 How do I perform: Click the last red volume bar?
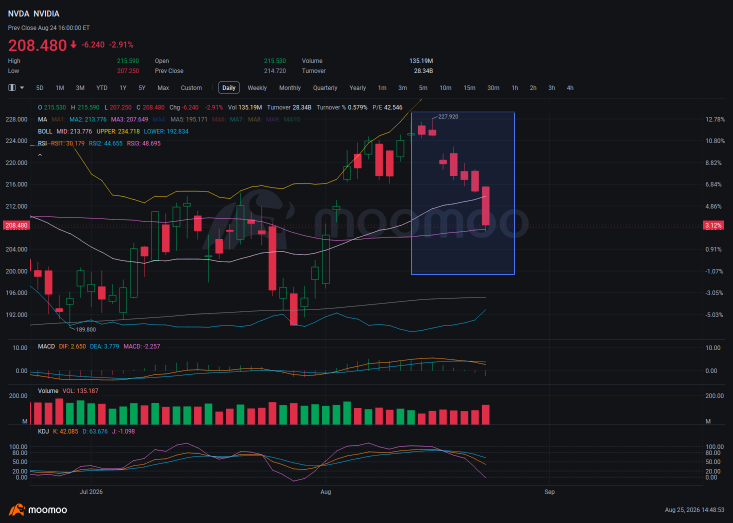pos(486,415)
